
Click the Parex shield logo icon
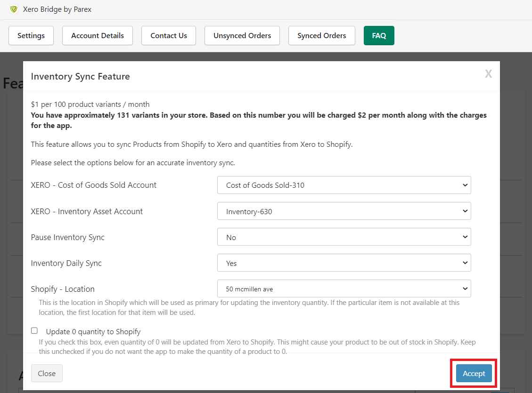coord(14,9)
